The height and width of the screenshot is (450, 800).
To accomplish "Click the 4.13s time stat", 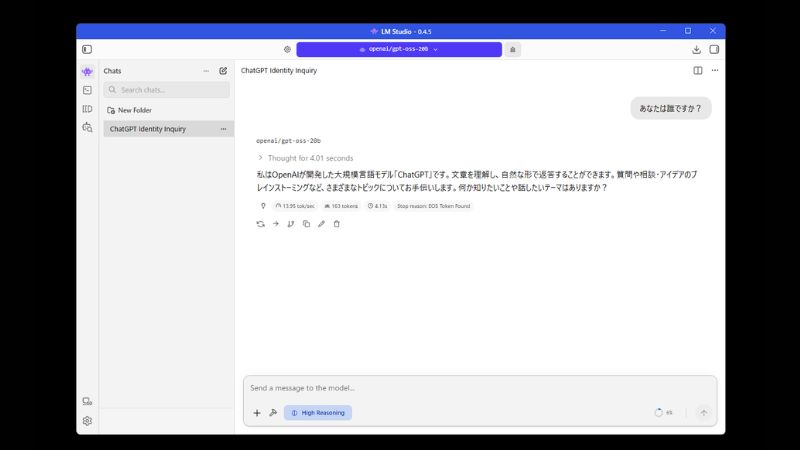I will click(x=378, y=206).
